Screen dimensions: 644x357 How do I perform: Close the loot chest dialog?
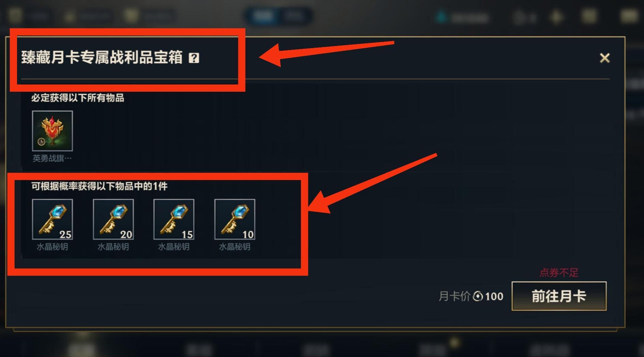click(x=605, y=58)
